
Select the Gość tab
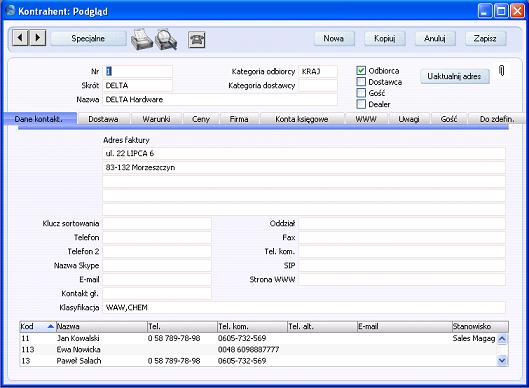pos(449,119)
